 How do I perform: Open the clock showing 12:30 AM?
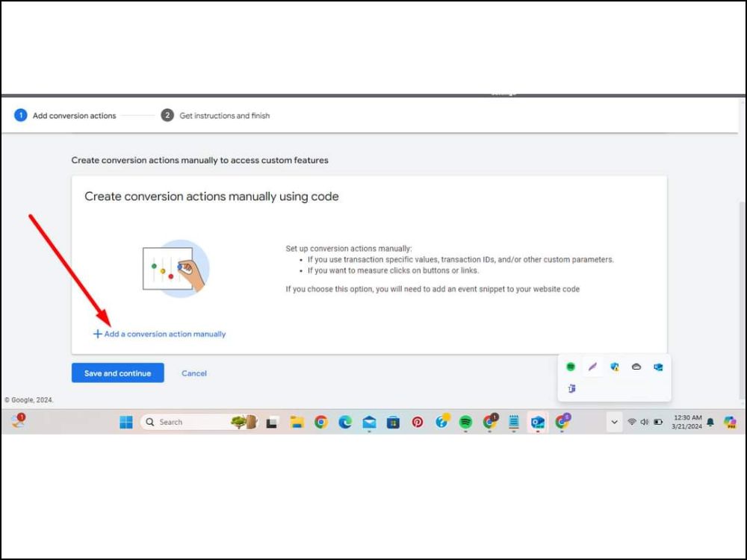[x=686, y=422]
